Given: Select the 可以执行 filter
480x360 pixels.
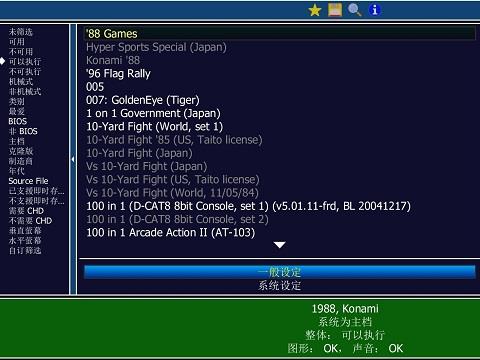Looking at the screenshot, I should coord(25,61).
